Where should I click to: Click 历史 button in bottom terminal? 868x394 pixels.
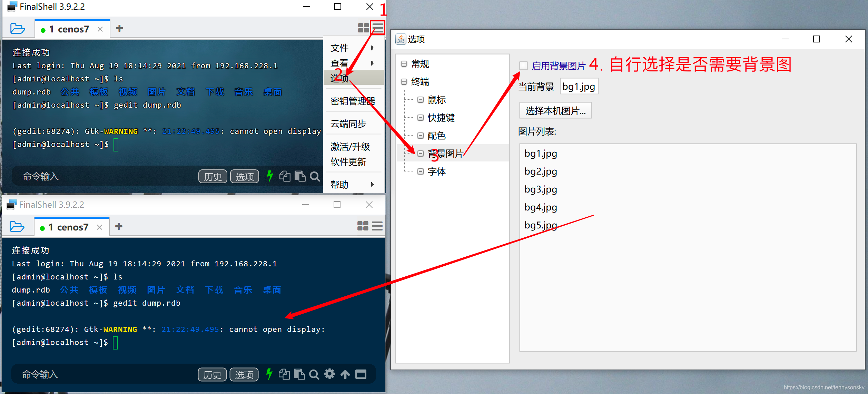point(212,375)
